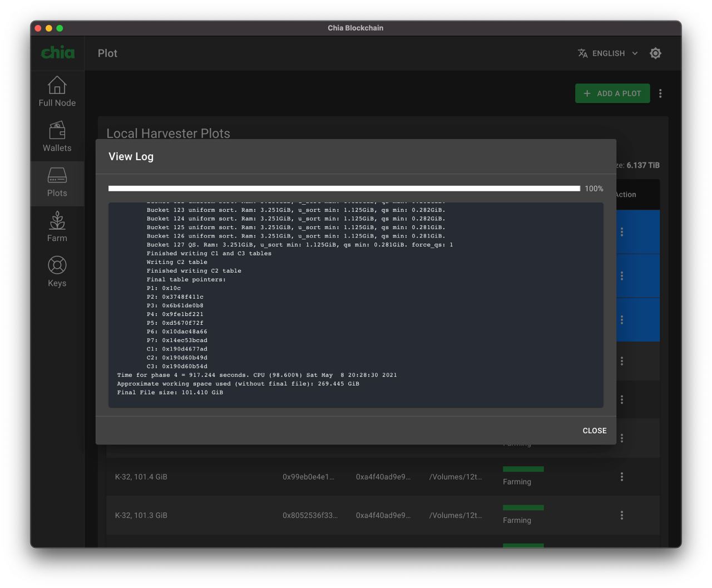The width and height of the screenshot is (712, 588).
Task: Click the window's green maximize button
Action: (x=60, y=28)
